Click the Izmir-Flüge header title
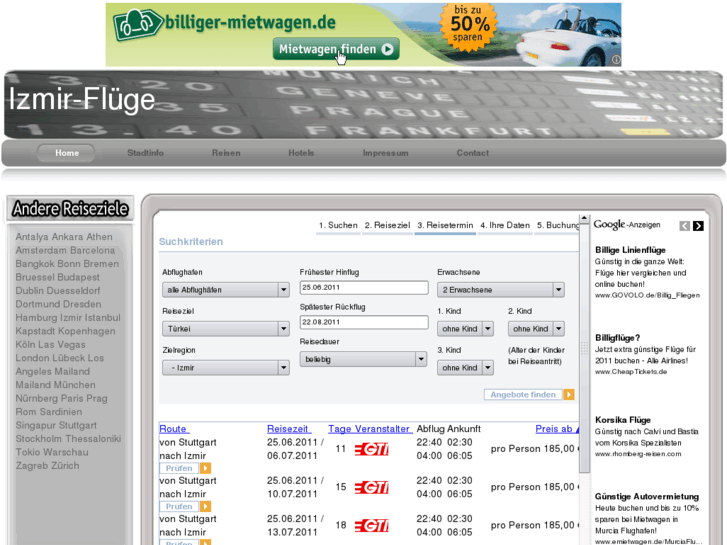The height and width of the screenshot is (545, 727). coord(82,99)
